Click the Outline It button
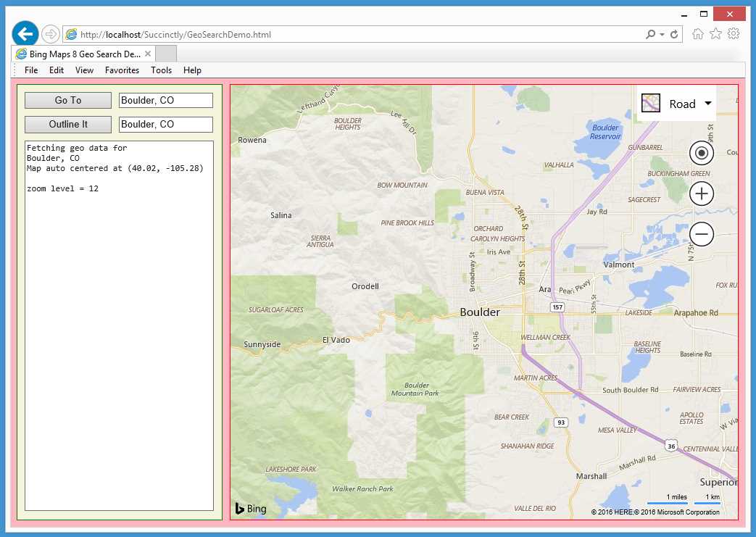Image resolution: width=756 pixels, height=537 pixels. click(67, 124)
